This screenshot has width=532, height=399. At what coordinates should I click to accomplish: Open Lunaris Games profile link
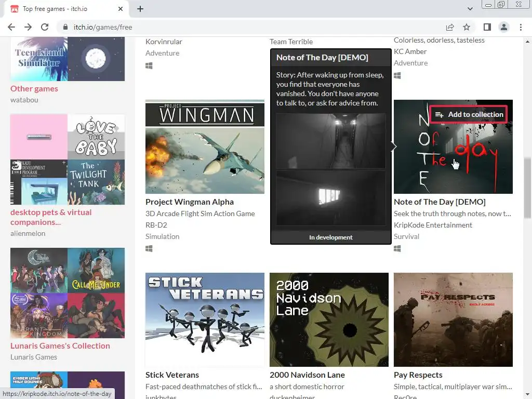click(34, 357)
